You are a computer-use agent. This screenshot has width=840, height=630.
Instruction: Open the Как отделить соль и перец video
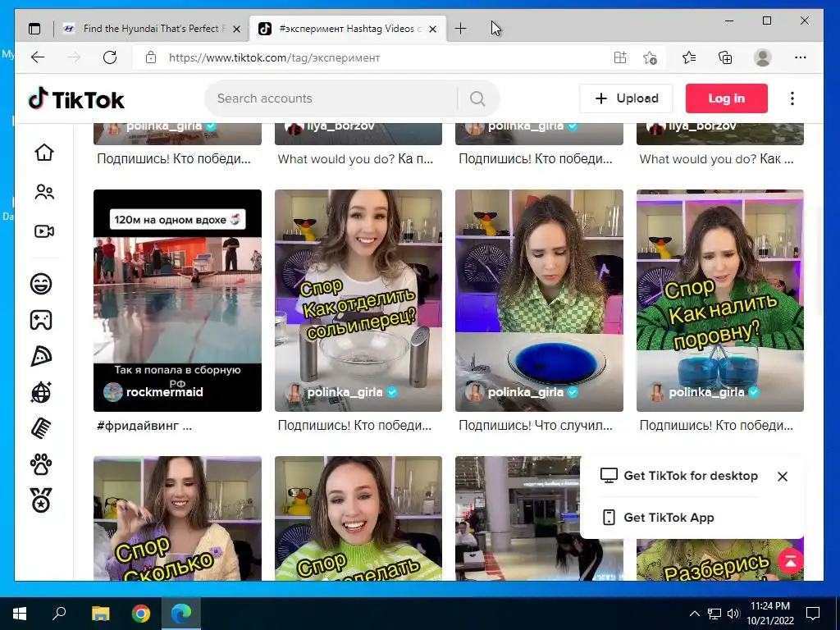358,300
